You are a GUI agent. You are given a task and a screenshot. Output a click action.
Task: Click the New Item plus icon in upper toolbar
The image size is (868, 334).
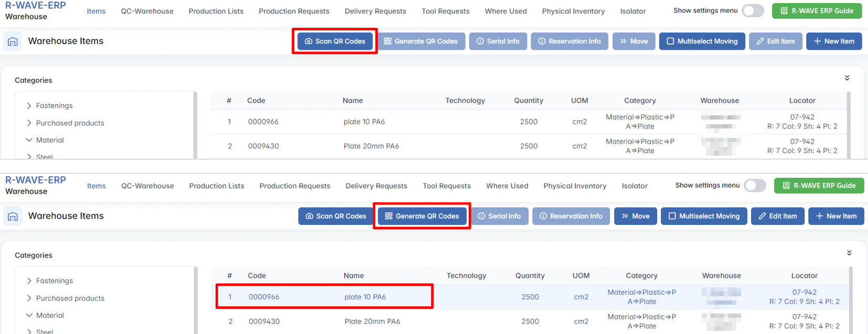[x=817, y=41]
